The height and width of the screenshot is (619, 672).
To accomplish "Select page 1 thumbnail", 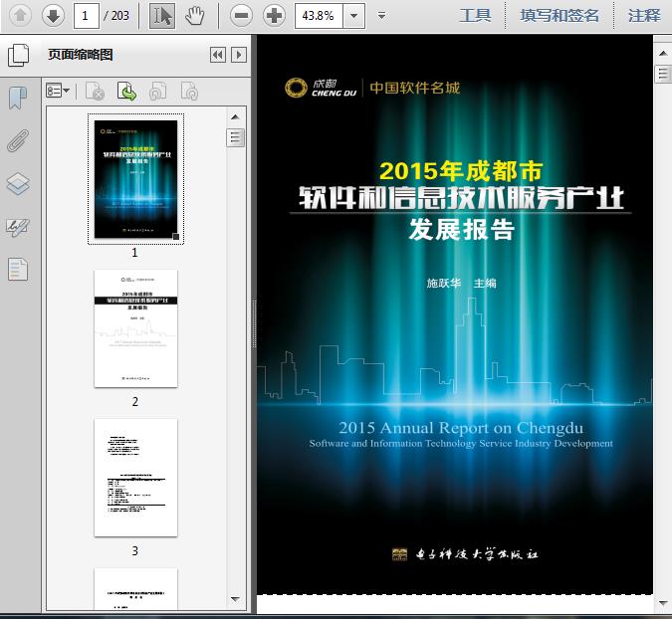I will point(135,179).
